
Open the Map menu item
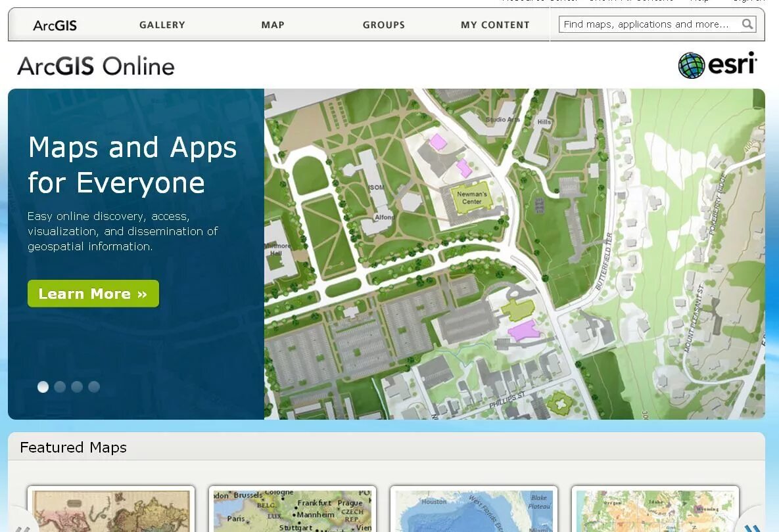coord(273,25)
